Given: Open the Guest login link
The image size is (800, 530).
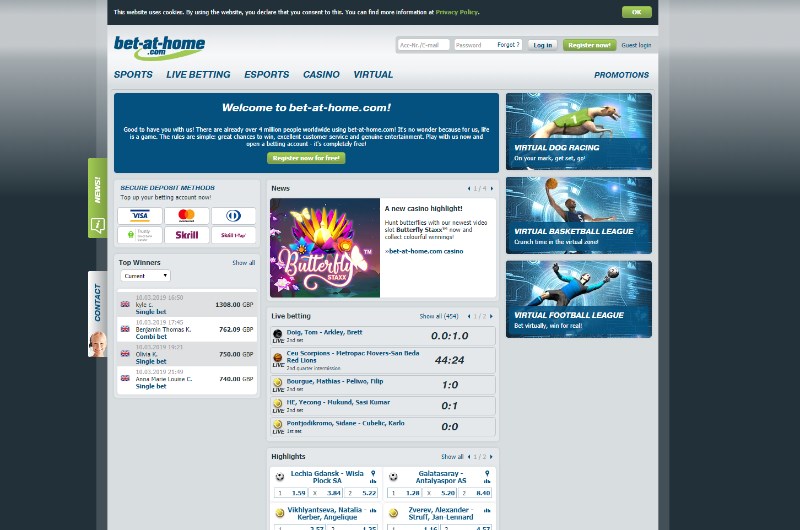Looking at the screenshot, I should 636,45.
